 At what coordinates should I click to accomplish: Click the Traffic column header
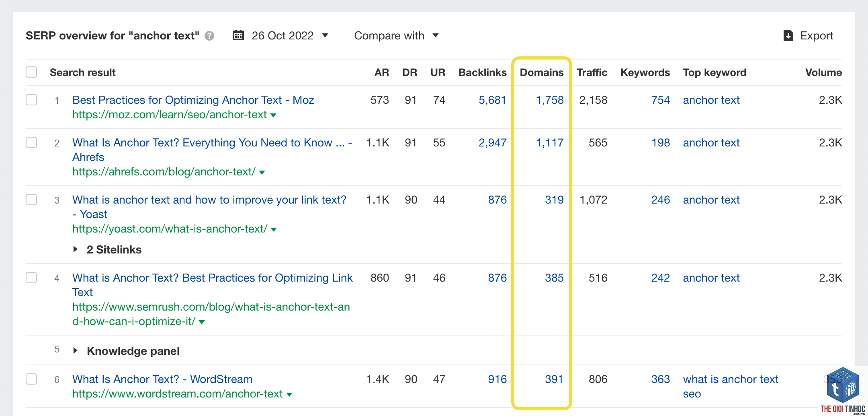click(x=592, y=72)
